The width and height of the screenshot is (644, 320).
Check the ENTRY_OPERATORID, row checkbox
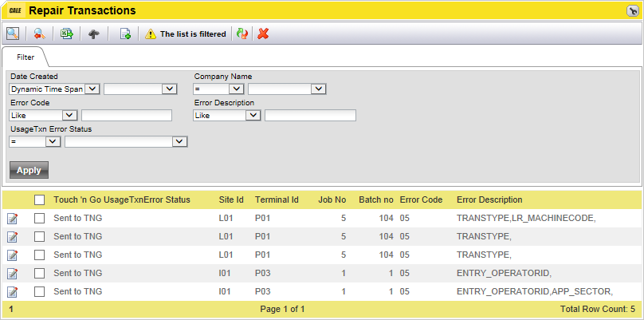[x=39, y=273]
